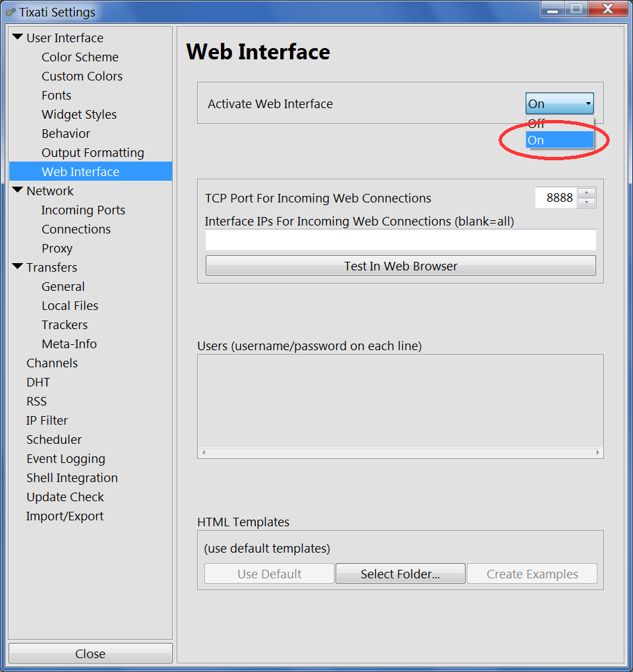Open Incoming Ports settings
This screenshot has height=672, width=633.
(83, 210)
